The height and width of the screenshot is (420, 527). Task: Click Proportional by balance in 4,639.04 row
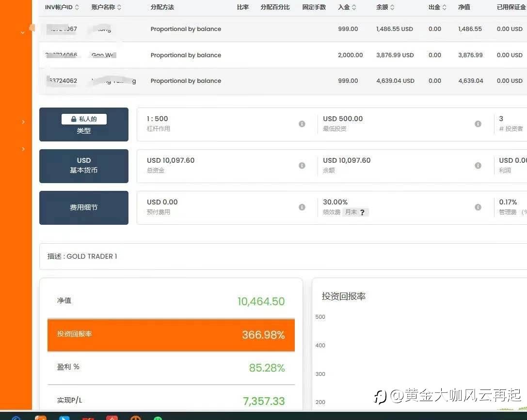186,81
